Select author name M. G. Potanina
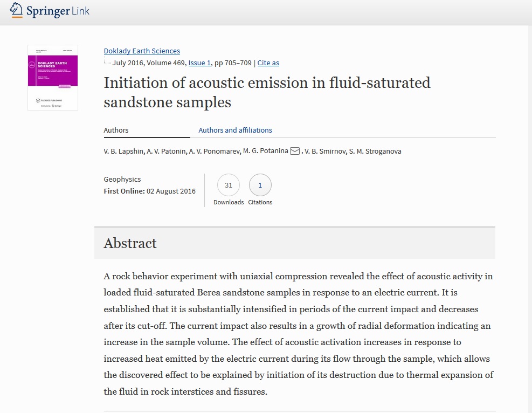 pos(265,151)
